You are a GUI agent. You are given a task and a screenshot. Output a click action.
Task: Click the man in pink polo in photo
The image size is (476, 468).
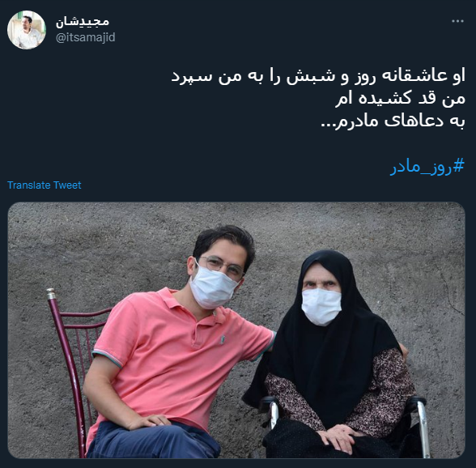(179, 343)
